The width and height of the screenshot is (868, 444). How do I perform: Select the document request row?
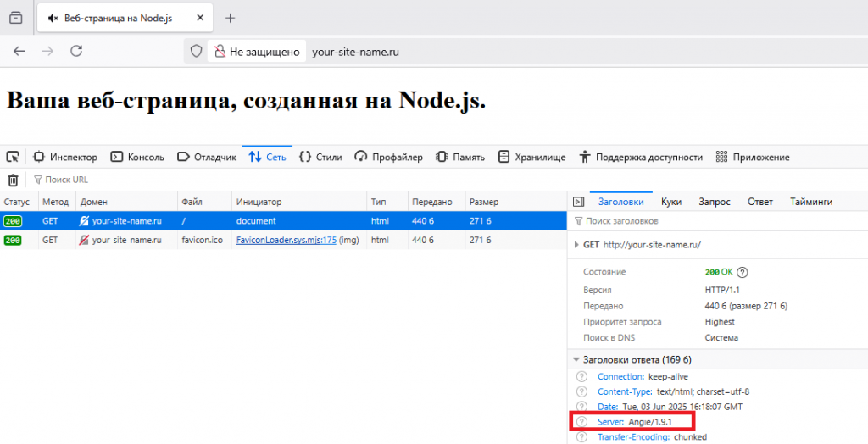click(x=283, y=221)
